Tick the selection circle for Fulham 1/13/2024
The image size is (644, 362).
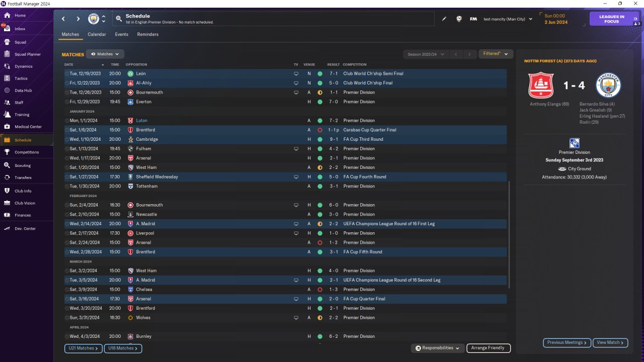point(67,149)
